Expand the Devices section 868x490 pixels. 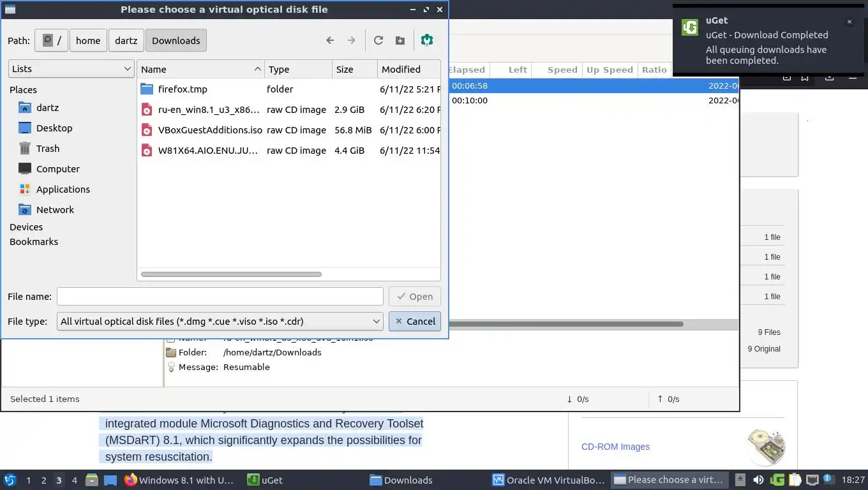tap(26, 227)
